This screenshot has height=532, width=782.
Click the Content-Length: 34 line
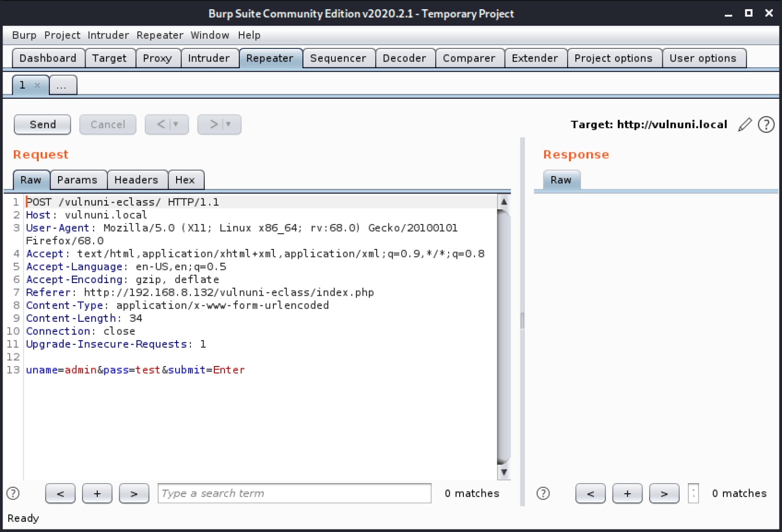coord(84,318)
